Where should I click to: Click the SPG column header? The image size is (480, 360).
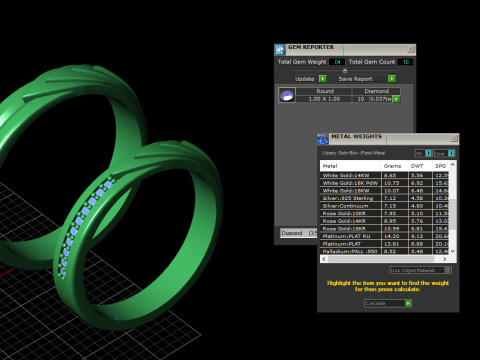click(x=441, y=166)
